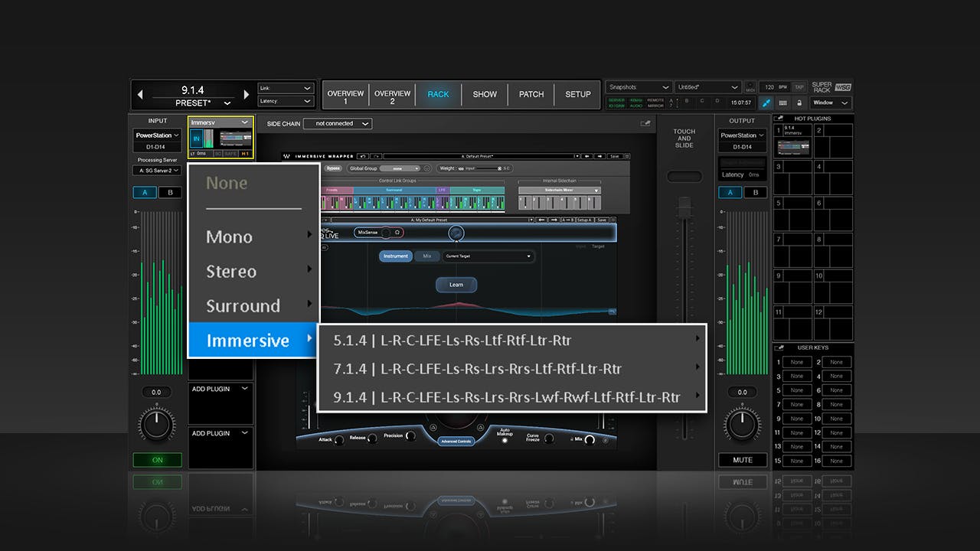The width and height of the screenshot is (980, 551).
Task: Select the blue patch cable icon
Action: [766, 103]
